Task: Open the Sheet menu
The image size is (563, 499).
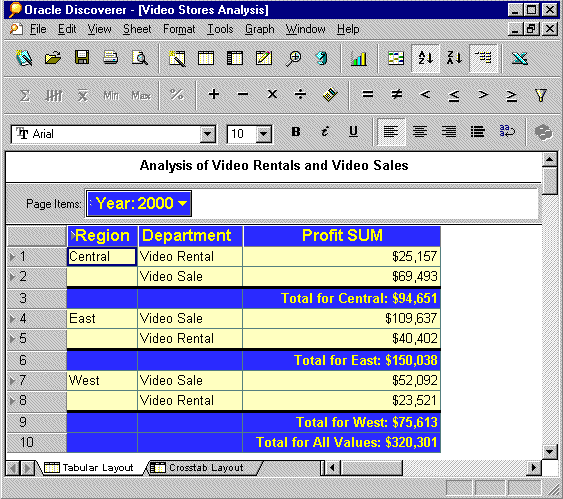Action: [137, 29]
